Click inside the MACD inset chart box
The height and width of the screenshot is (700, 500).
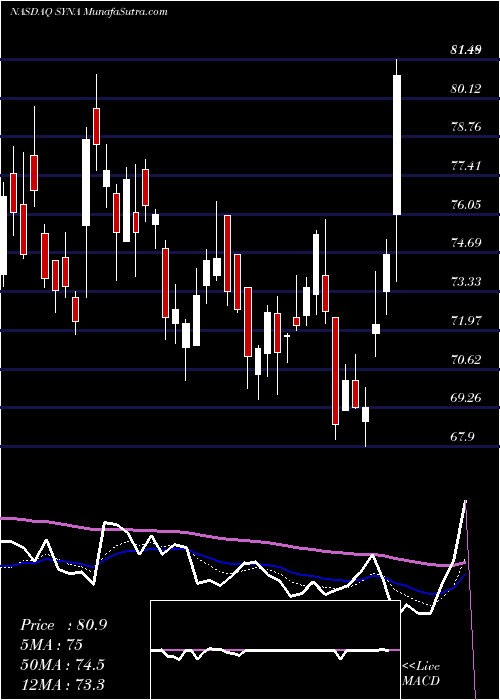(x=275, y=650)
